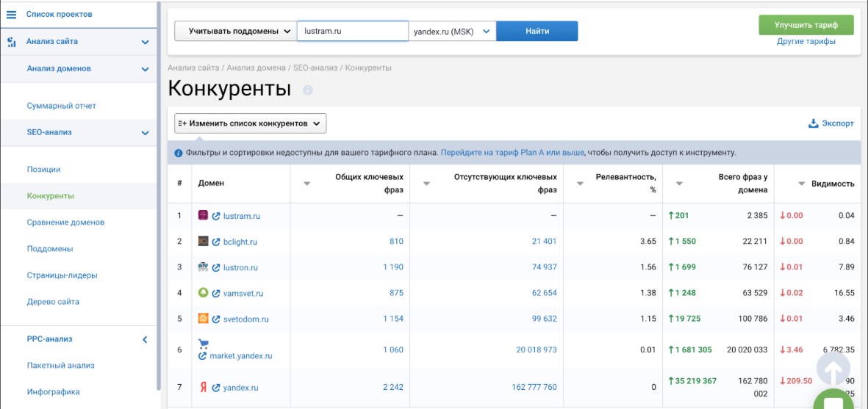Click Улучшить тариф button
This screenshot has width=868, height=409.
coord(806,25)
